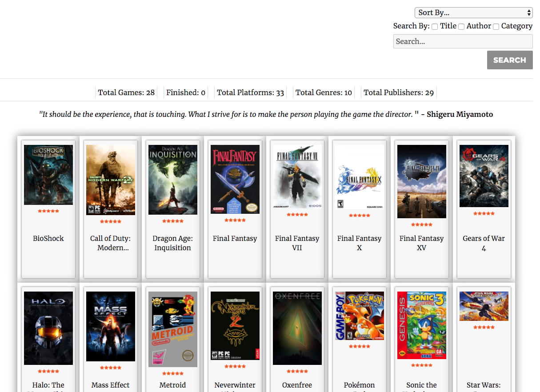Open the Halo Master Chief cover
The width and height of the screenshot is (540, 392).
coord(48,328)
